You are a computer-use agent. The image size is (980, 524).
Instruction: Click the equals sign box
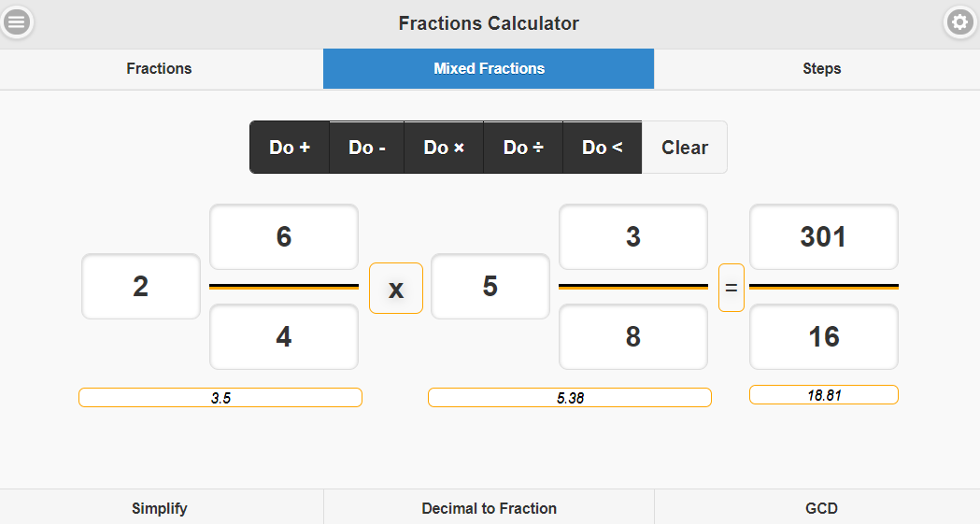coord(731,288)
